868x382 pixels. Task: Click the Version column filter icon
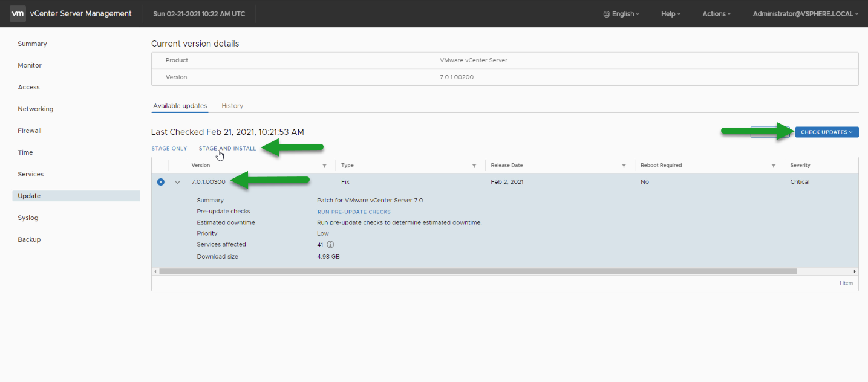[324, 166]
